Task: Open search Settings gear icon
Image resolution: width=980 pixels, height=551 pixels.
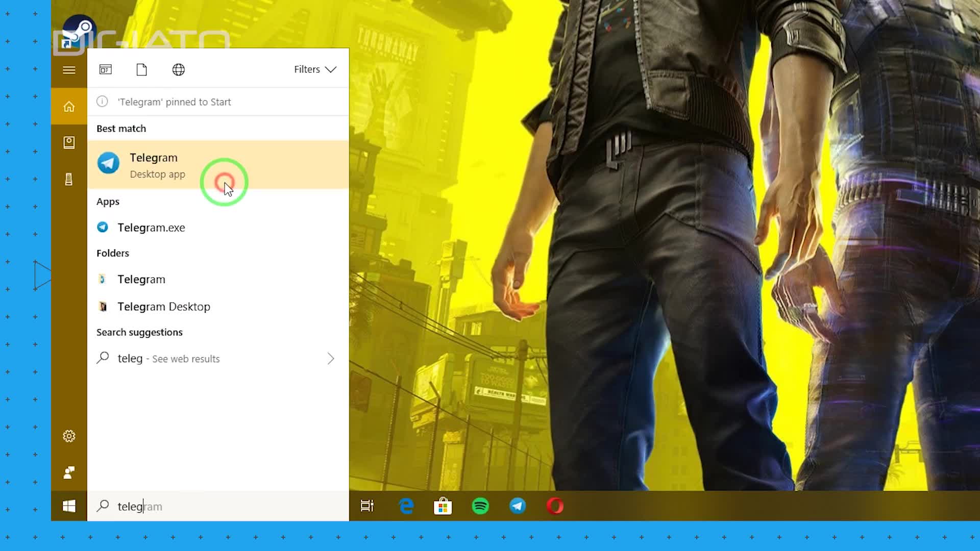Action: (x=69, y=436)
